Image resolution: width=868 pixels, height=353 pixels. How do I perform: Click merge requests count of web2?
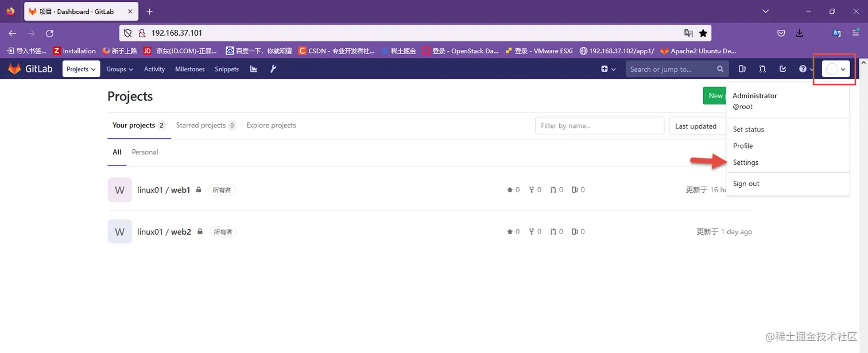(x=556, y=232)
